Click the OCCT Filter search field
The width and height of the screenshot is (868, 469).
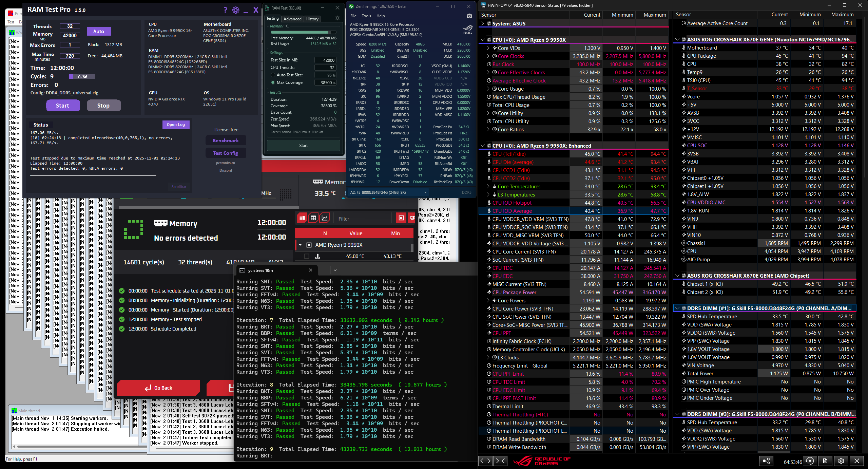pyautogui.click(x=362, y=219)
